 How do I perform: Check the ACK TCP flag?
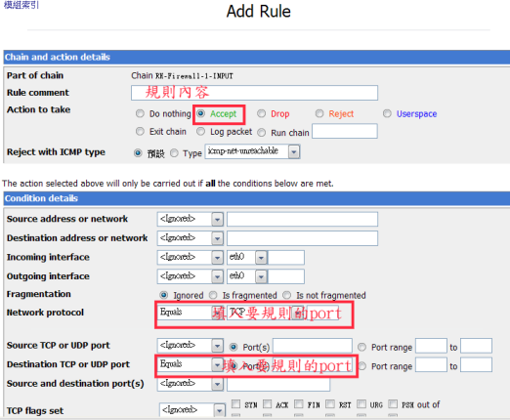[268, 404]
